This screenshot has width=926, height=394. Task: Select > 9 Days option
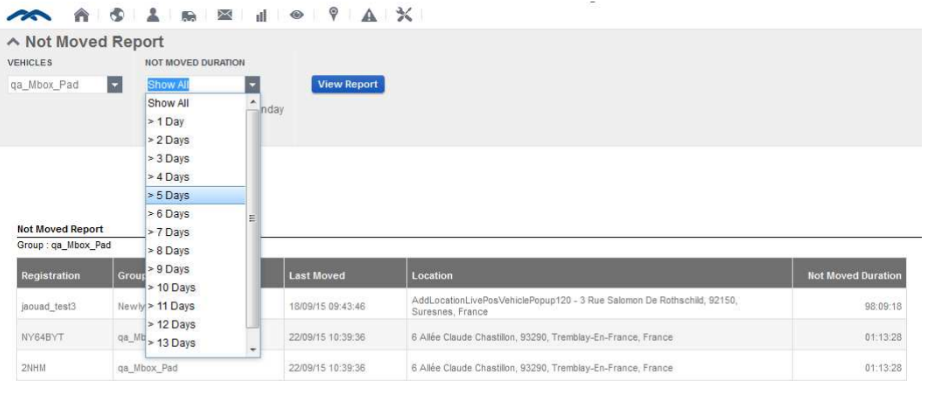pyautogui.click(x=195, y=269)
